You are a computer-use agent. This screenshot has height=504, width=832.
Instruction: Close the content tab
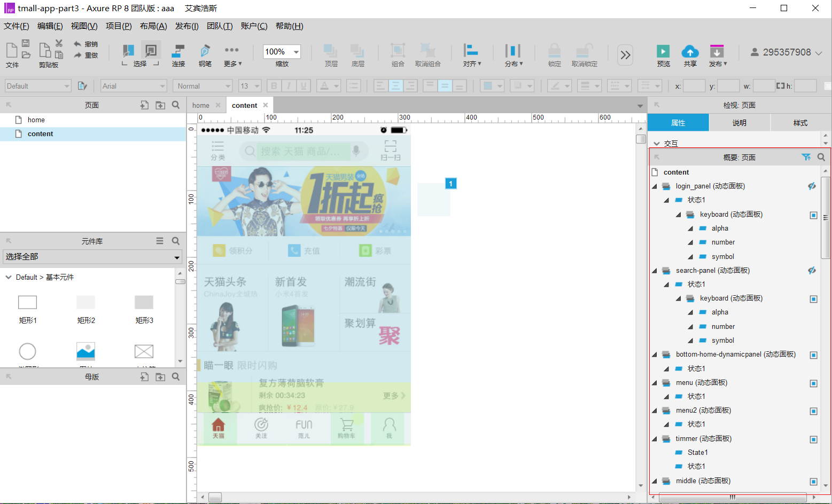point(266,105)
